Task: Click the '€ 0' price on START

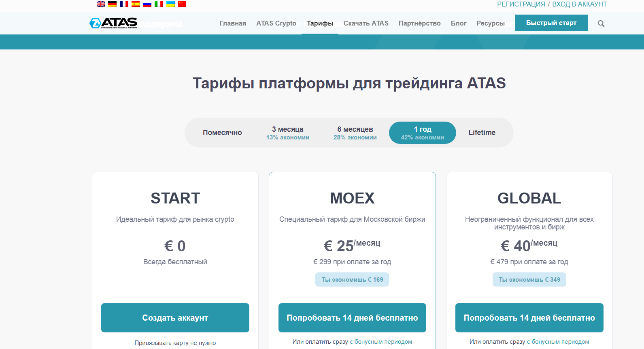Action: coord(175,246)
